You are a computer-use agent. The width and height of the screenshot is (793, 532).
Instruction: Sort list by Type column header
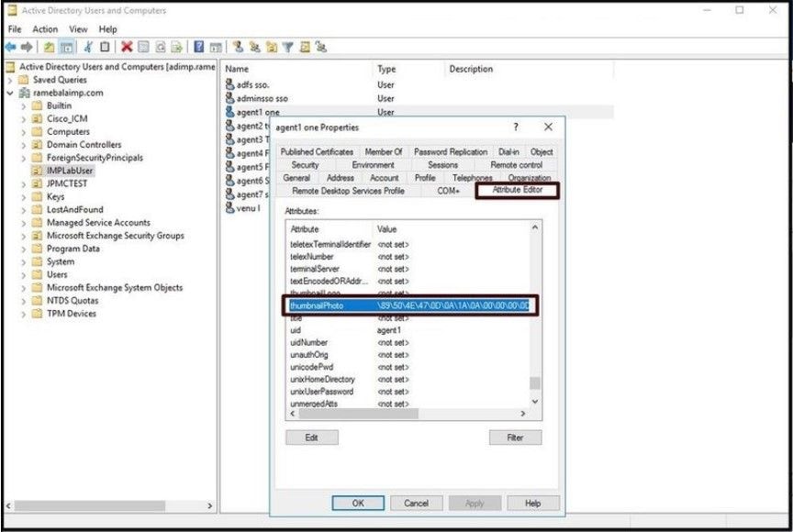(x=409, y=69)
